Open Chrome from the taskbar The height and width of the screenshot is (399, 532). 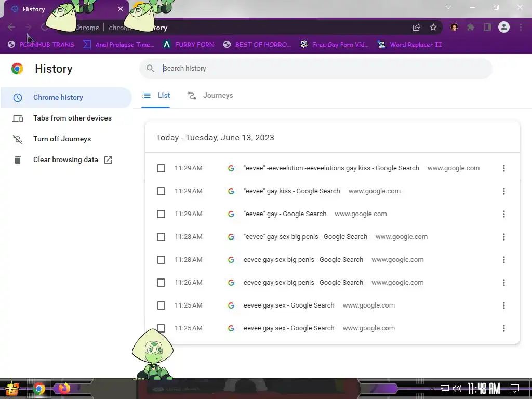click(x=38, y=389)
